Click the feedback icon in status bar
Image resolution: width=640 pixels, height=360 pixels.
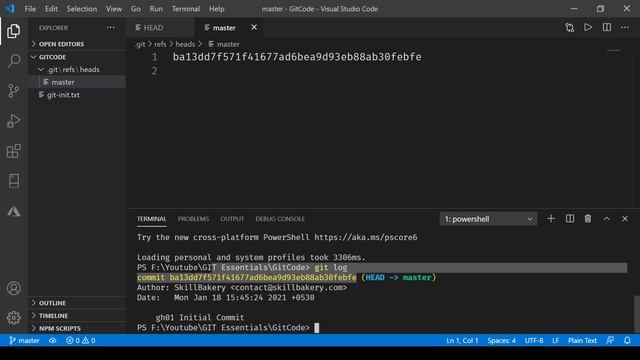point(610,340)
